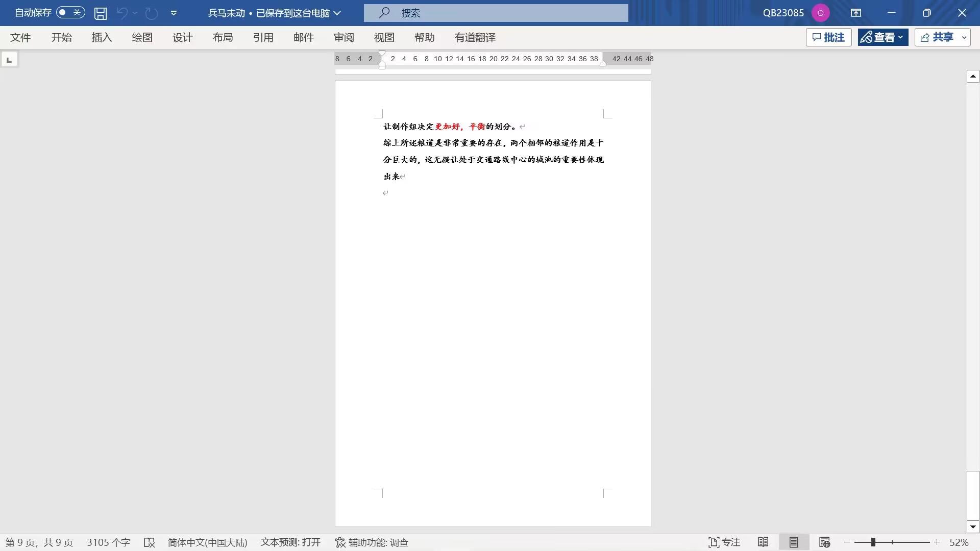Viewport: 980px width, 551px height.
Task: Open the 查看 viewing mode dropdown
Action: pos(883,37)
